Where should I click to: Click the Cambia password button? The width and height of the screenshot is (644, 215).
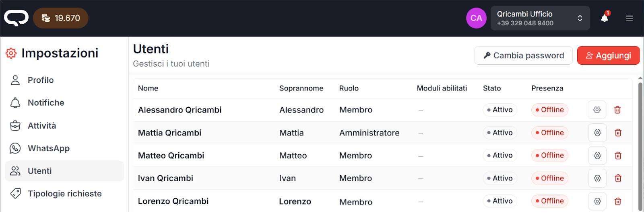(523, 55)
